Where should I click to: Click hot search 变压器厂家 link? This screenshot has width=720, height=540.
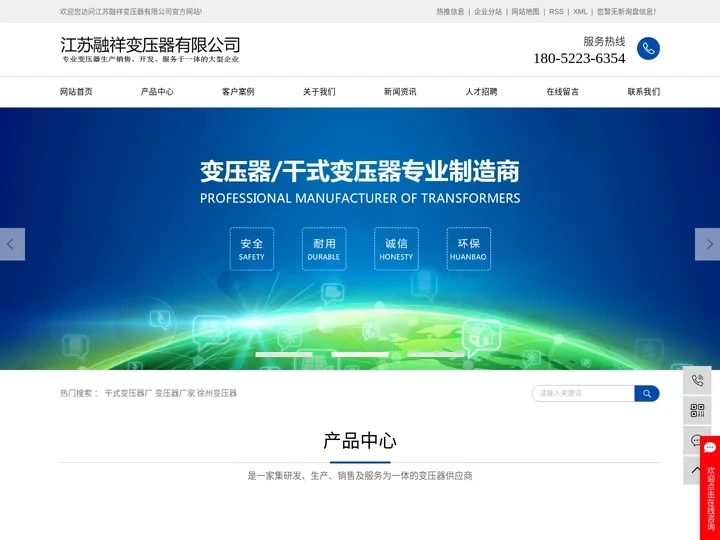[175, 393]
